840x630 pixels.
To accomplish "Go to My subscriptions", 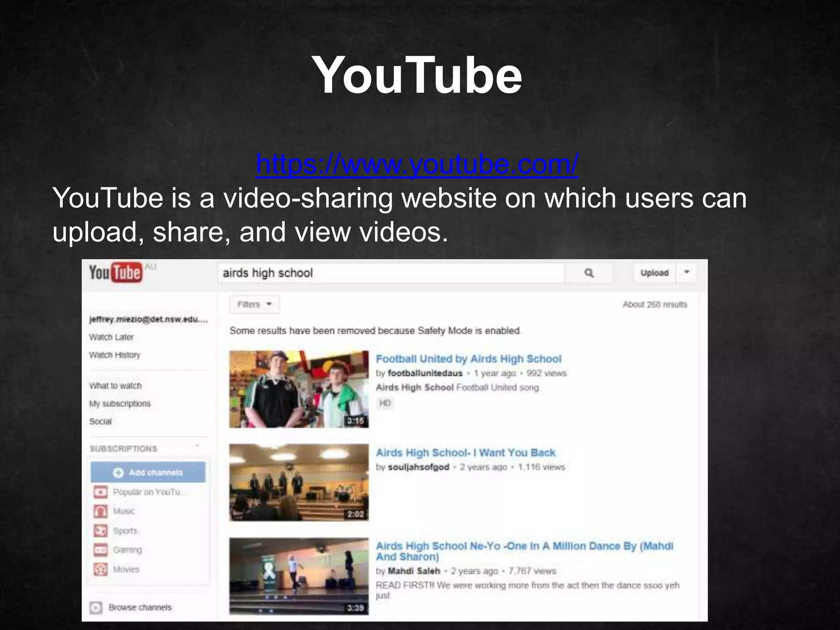I will click(x=120, y=404).
